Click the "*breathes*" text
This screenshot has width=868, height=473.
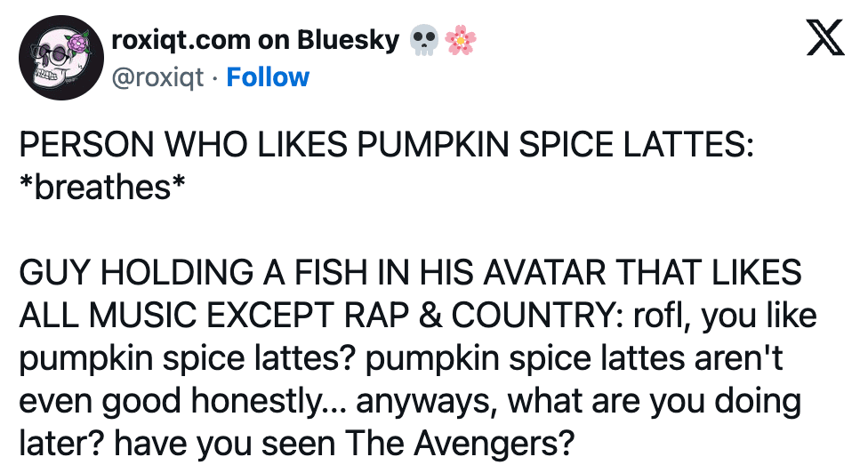click(103, 186)
